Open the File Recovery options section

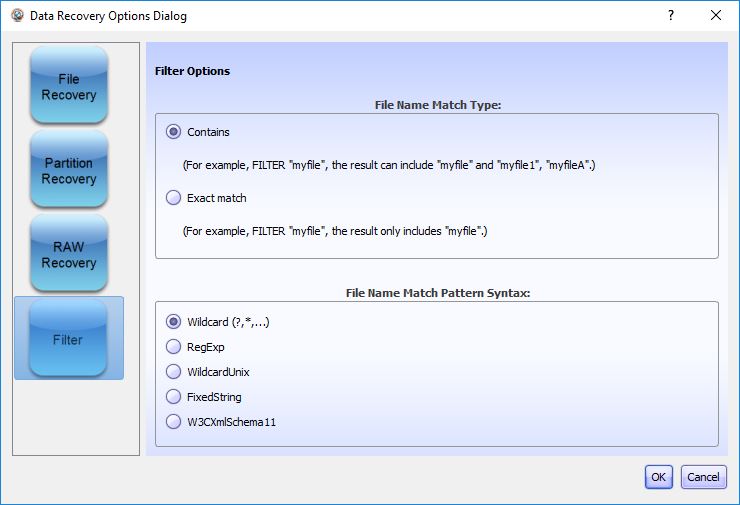click(69, 85)
